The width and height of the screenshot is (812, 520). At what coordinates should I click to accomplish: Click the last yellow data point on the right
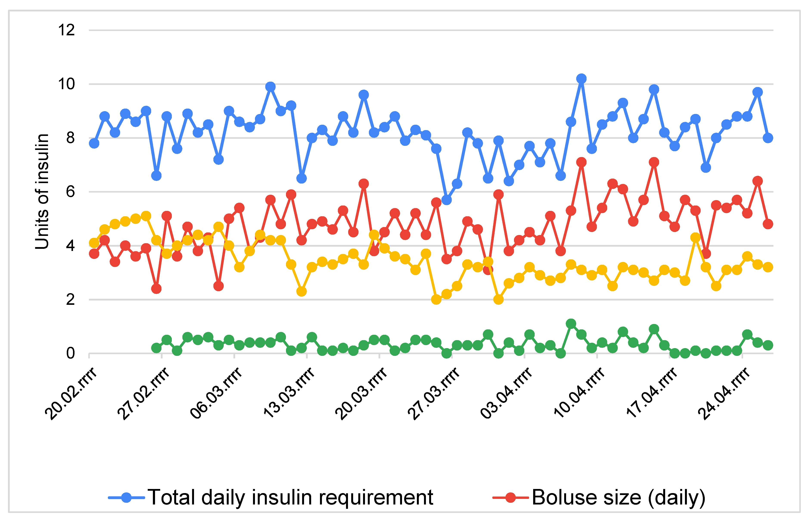(x=768, y=267)
